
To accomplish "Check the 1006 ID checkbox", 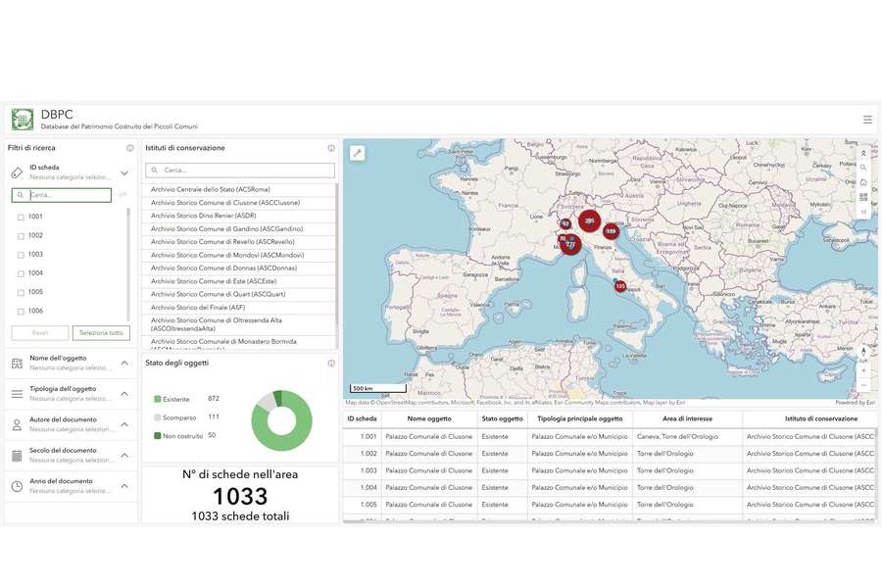I will coord(21,312).
